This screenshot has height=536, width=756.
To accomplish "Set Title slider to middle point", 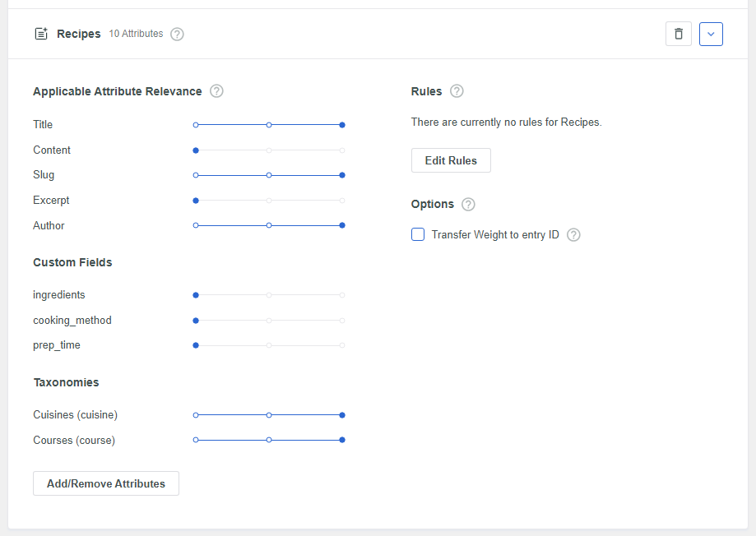I will tap(269, 125).
